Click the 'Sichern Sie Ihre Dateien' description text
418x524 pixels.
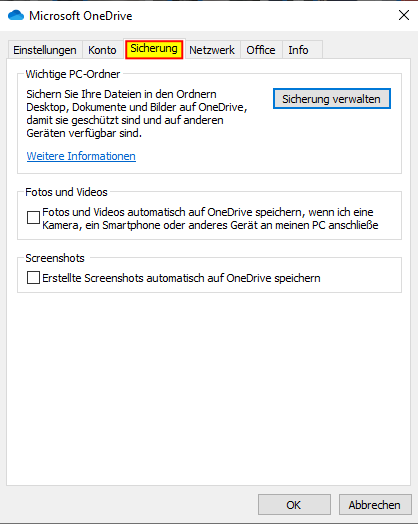coord(137,114)
